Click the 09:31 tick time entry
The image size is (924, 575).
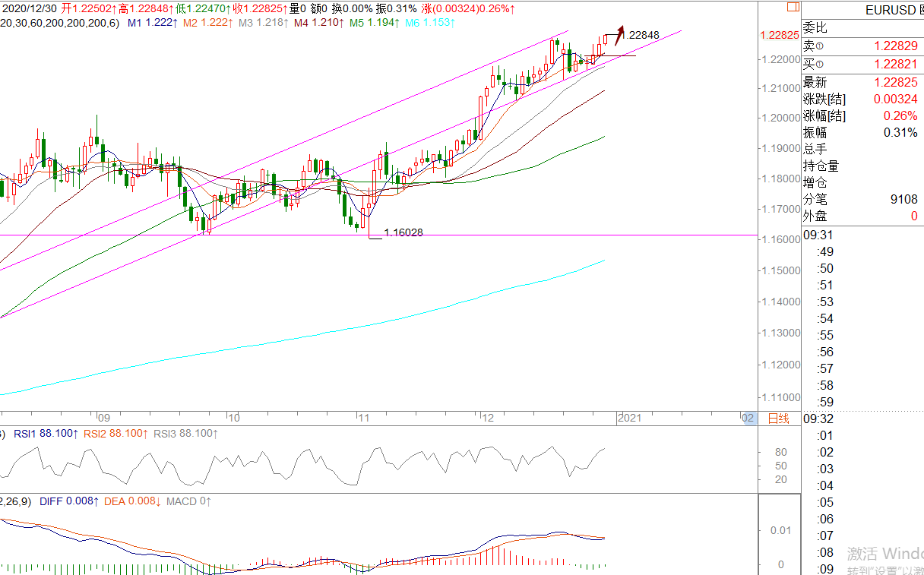[818, 235]
